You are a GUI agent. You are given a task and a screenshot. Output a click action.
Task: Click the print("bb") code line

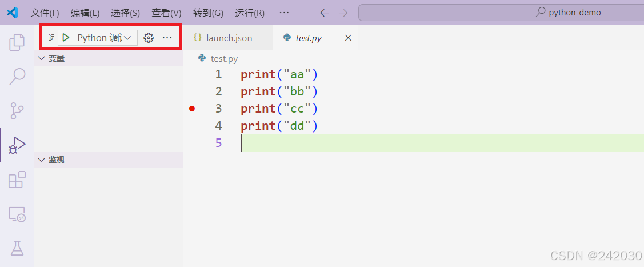(x=279, y=91)
